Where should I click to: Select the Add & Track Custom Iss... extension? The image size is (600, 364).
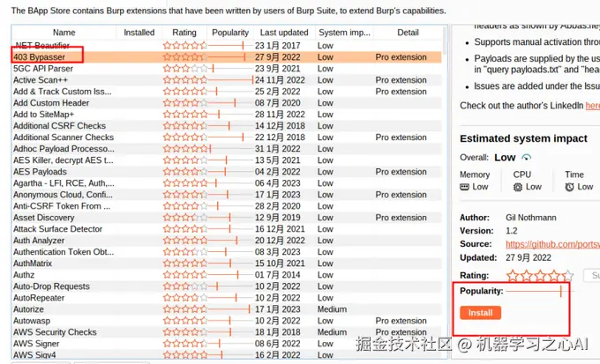click(x=227, y=92)
